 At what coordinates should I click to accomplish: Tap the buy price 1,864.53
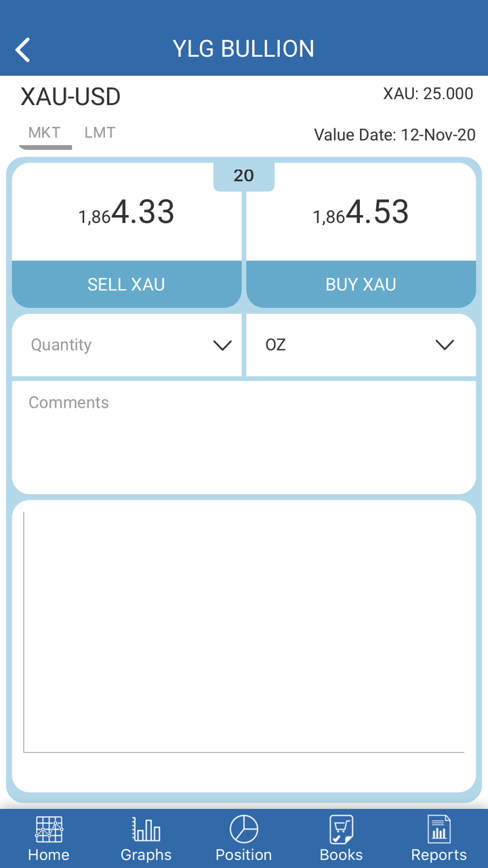(x=361, y=213)
